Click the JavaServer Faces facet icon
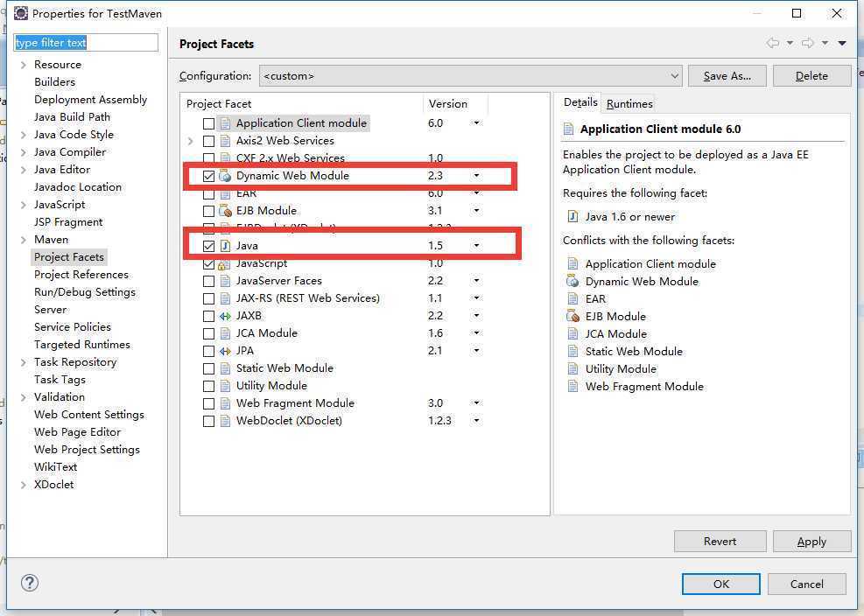Image resolution: width=864 pixels, height=616 pixels. pyautogui.click(x=225, y=281)
